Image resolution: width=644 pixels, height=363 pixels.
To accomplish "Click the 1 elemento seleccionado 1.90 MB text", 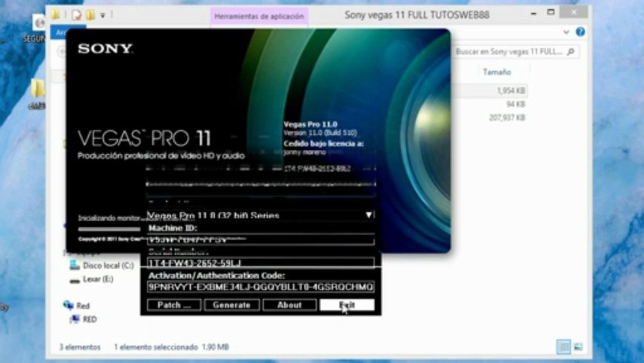I will point(171,347).
